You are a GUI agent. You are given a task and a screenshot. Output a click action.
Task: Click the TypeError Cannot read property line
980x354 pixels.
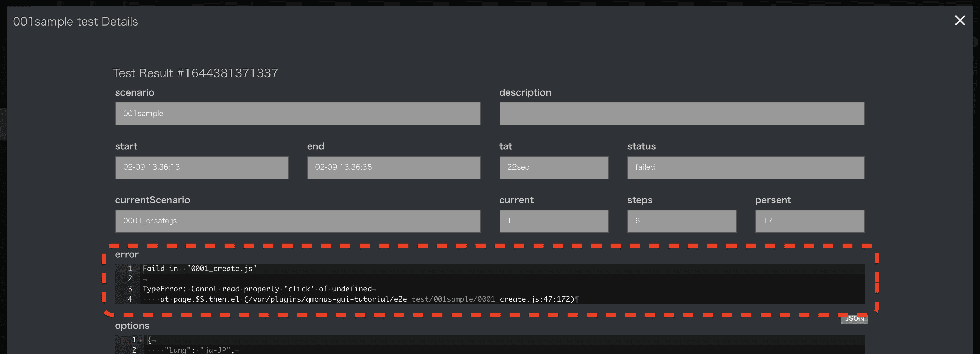pos(257,289)
